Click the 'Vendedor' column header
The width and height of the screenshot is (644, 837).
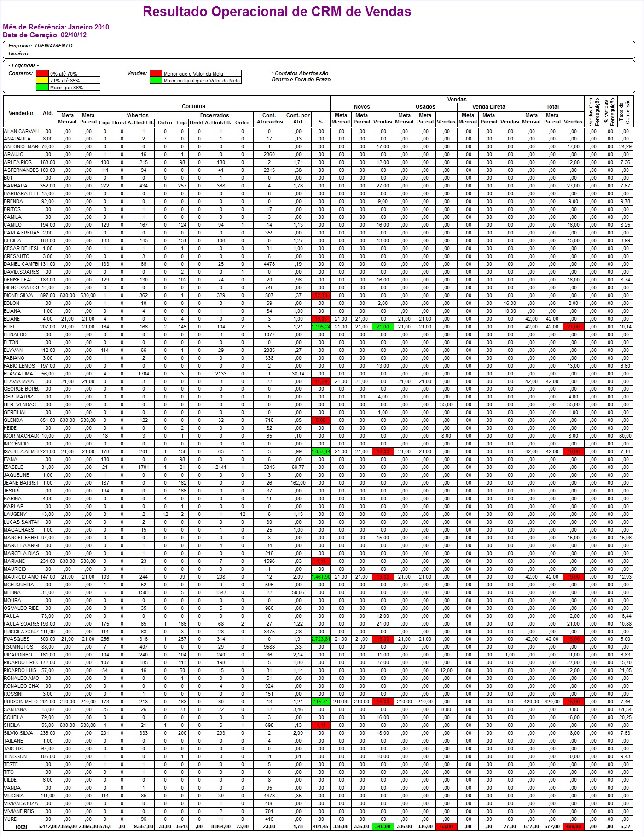tap(21, 113)
